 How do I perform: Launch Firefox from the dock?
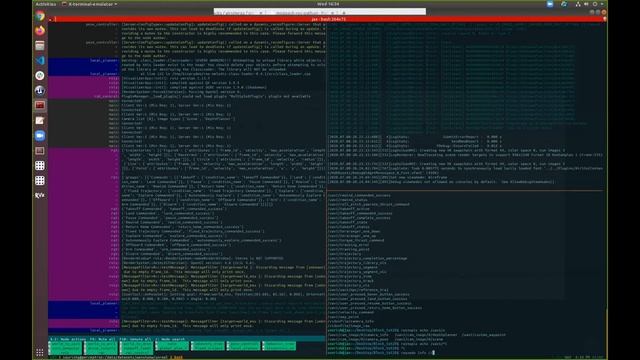pyautogui.click(x=40, y=31)
